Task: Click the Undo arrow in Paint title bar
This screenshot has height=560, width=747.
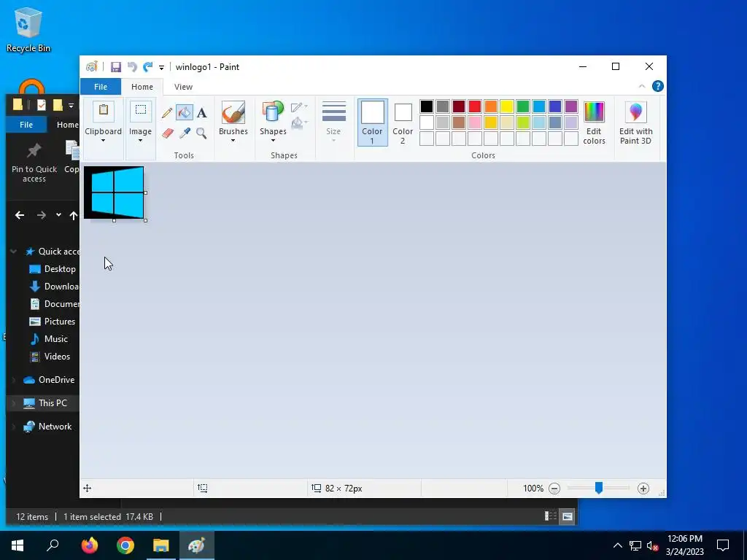Action: pyautogui.click(x=132, y=67)
